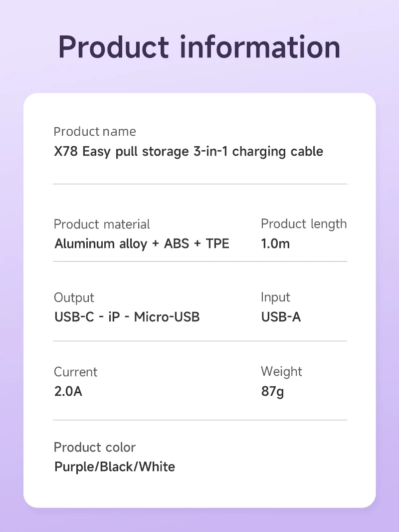Click the "Input" label
The width and height of the screenshot is (399, 532).
275,297
